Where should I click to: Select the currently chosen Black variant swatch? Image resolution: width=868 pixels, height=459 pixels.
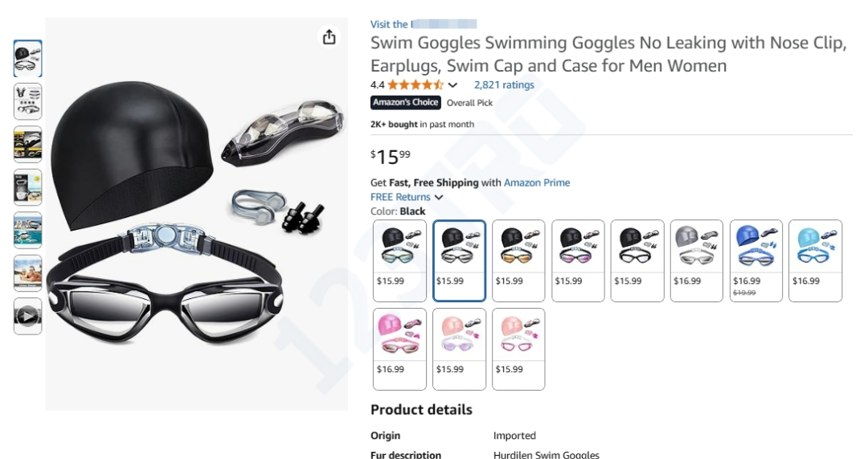coord(460,260)
